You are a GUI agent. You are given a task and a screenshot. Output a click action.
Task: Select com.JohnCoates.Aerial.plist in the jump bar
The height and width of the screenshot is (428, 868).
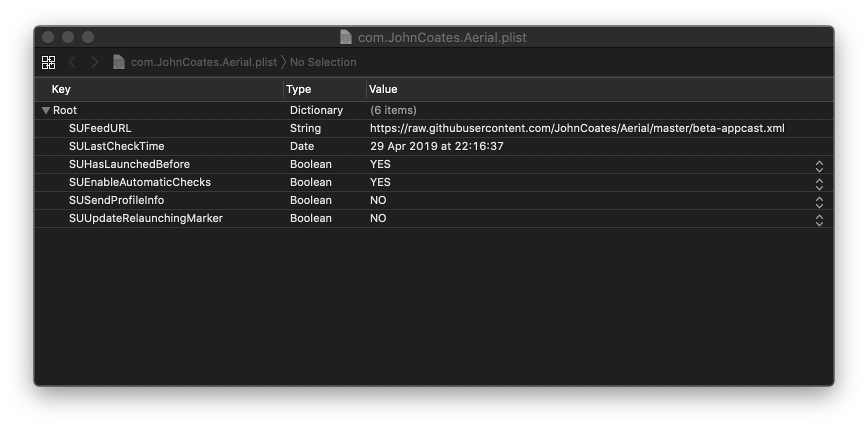(x=204, y=62)
